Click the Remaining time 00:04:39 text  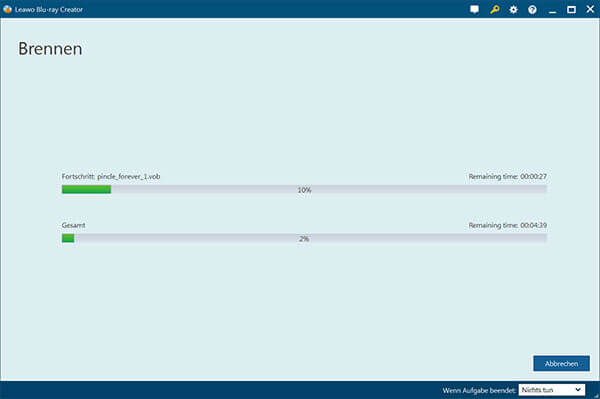(507, 225)
